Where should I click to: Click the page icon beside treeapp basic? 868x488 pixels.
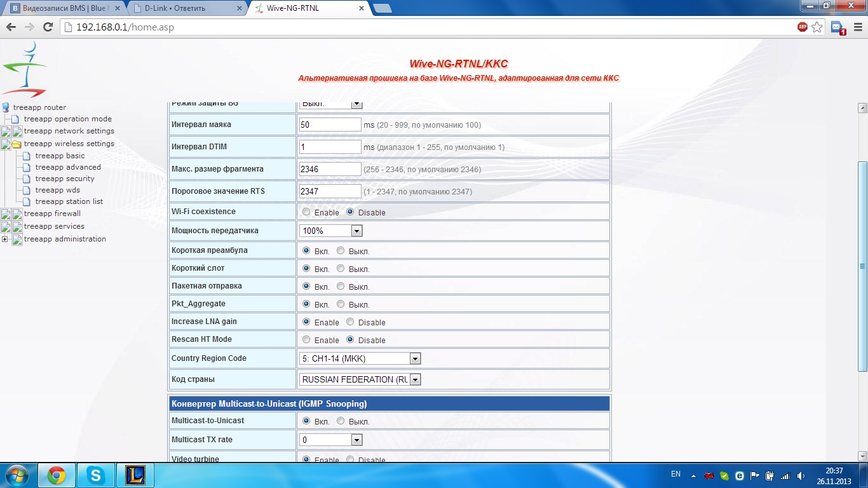tap(27, 156)
